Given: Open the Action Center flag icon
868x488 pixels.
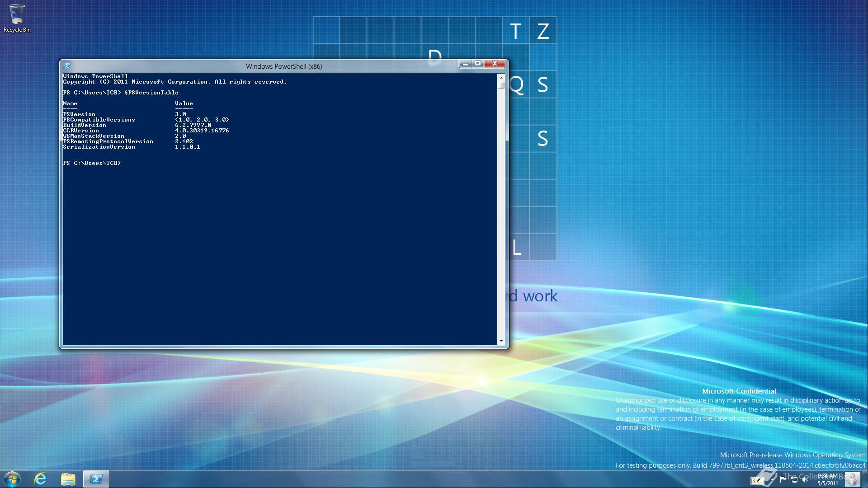Looking at the screenshot, I should (783, 479).
